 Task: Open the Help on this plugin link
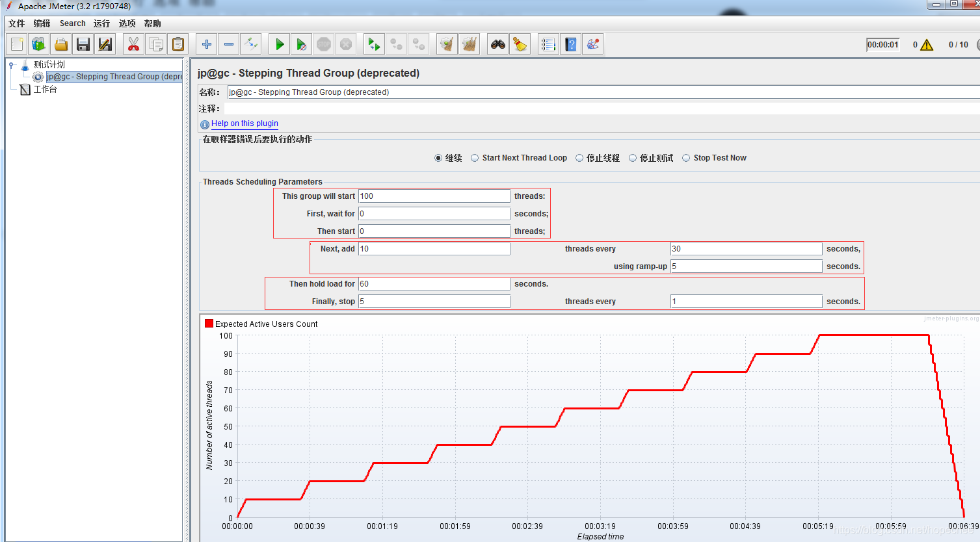coord(245,123)
